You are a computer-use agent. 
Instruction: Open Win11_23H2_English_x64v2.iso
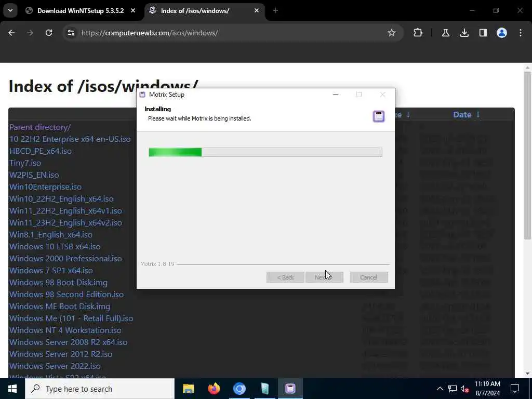pos(65,222)
